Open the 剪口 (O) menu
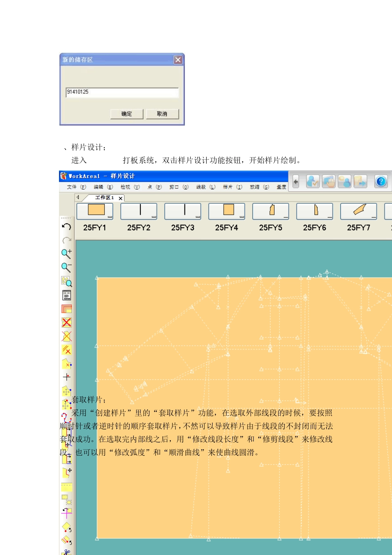This screenshot has height=555, width=392. pyautogui.click(x=179, y=187)
